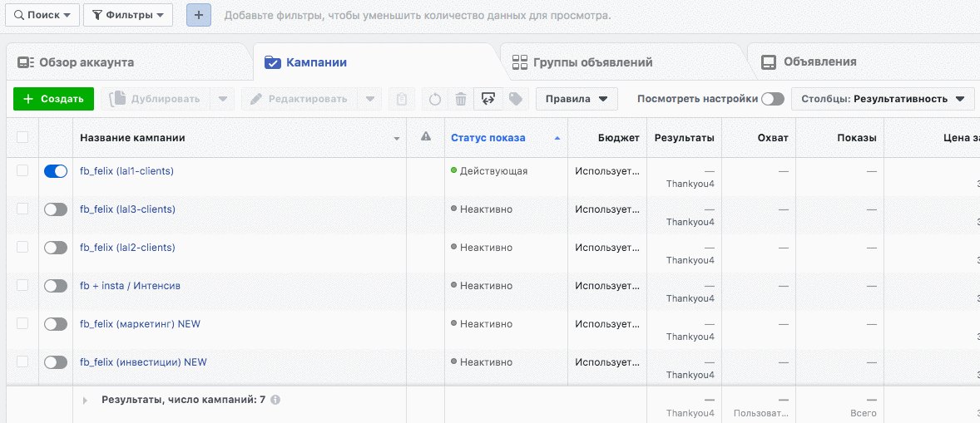Screen dimensions: 980x423
Task: Click the trash delete icon
Action: tap(461, 99)
